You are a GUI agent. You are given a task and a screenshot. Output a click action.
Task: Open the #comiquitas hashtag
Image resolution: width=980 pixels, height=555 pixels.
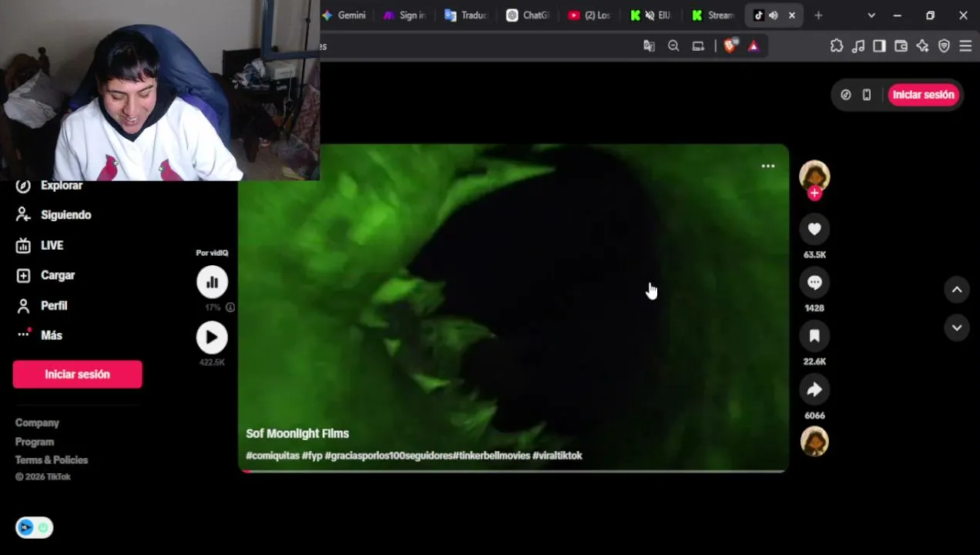click(x=272, y=456)
